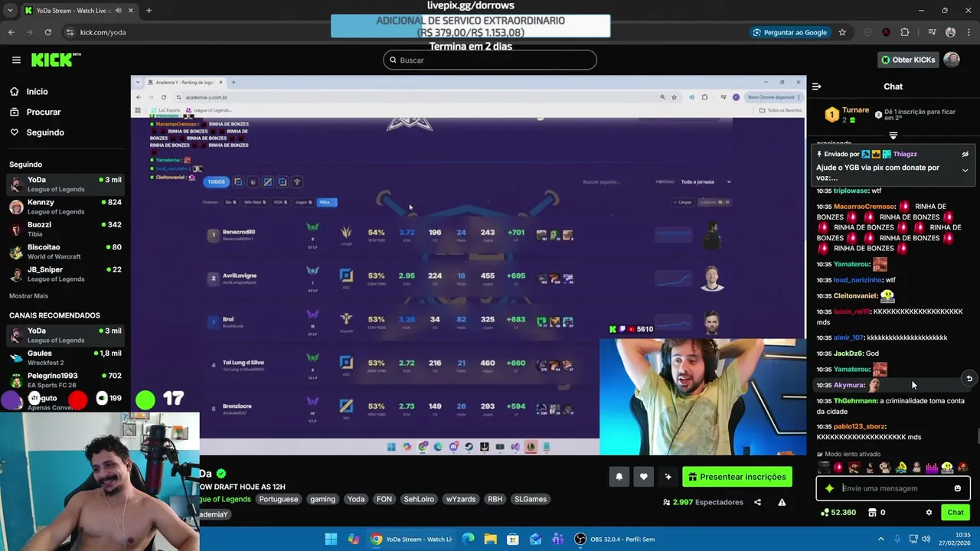Open a new Chrome tab
This screenshot has height=551, width=980.
(x=149, y=11)
